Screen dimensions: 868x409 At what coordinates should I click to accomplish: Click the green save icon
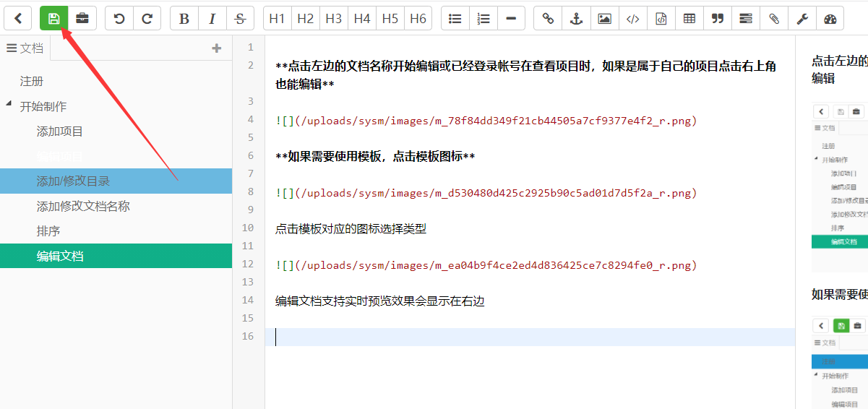tap(53, 19)
